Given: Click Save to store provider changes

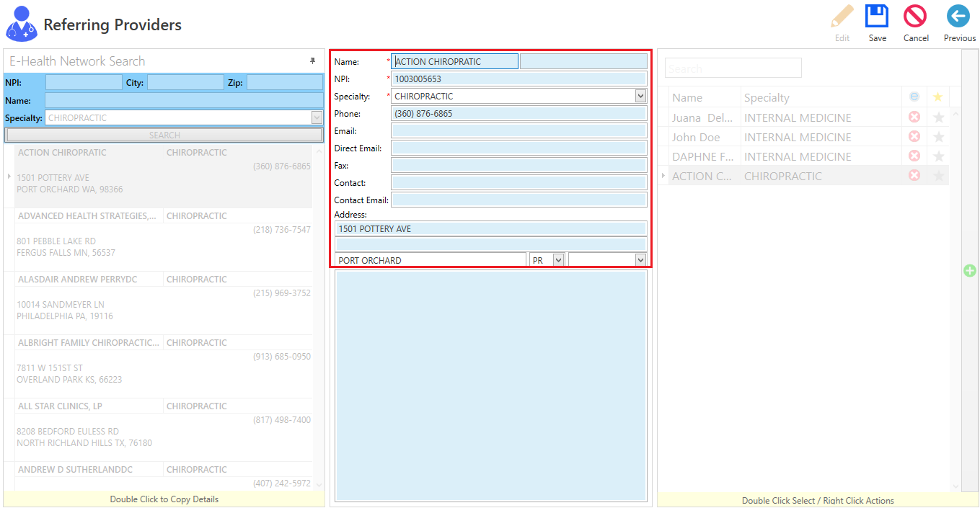Looking at the screenshot, I should pyautogui.click(x=877, y=16).
